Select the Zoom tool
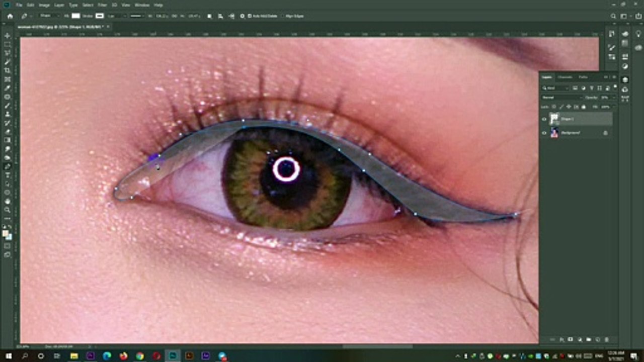Screen dimensions: 644x362 click(x=7, y=210)
